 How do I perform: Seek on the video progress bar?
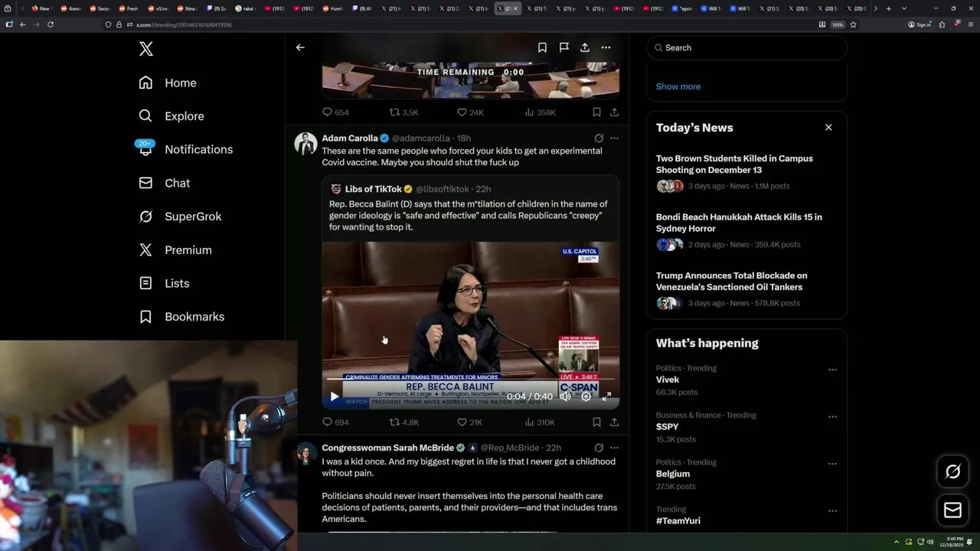tap(470, 380)
